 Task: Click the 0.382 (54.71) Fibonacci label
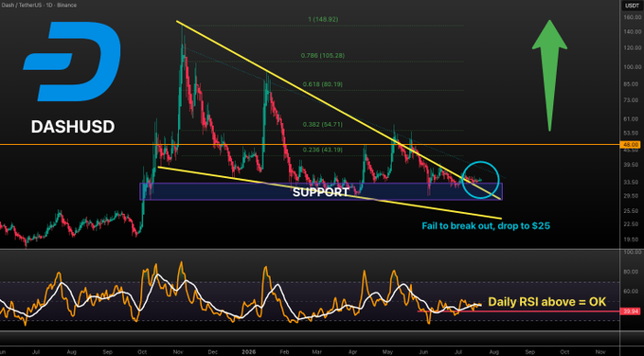coord(322,124)
